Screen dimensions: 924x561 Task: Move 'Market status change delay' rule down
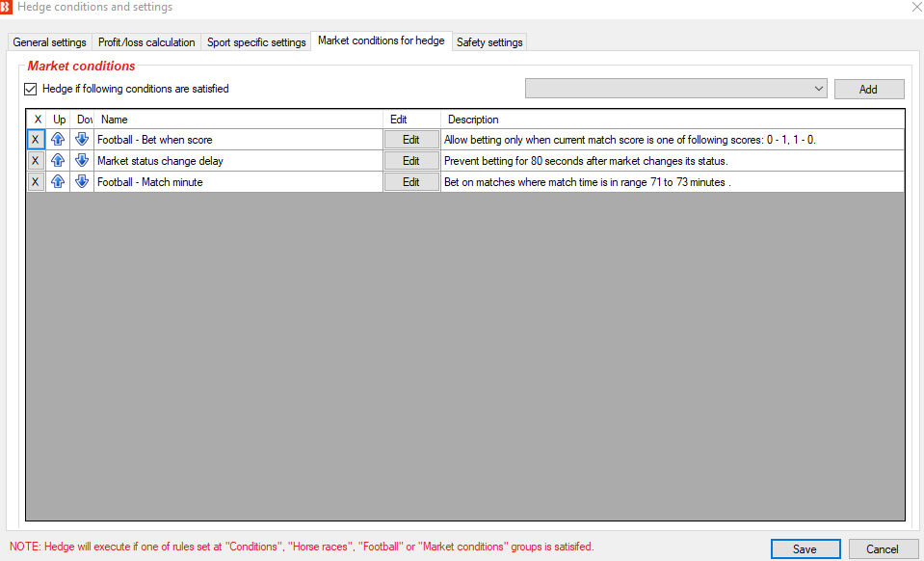tap(82, 161)
